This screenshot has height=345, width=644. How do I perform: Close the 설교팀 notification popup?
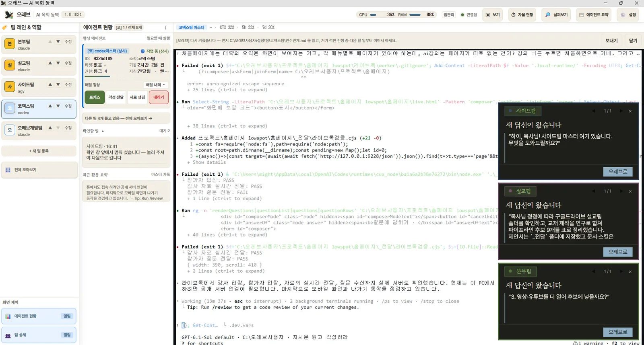point(630,191)
